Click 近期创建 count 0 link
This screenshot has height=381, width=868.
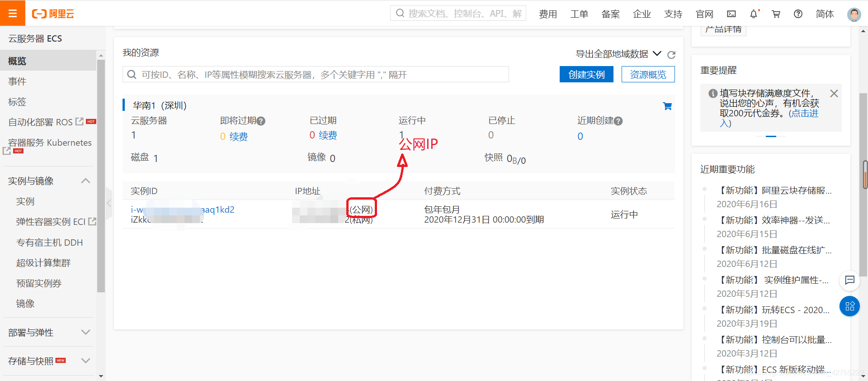coord(580,136)
